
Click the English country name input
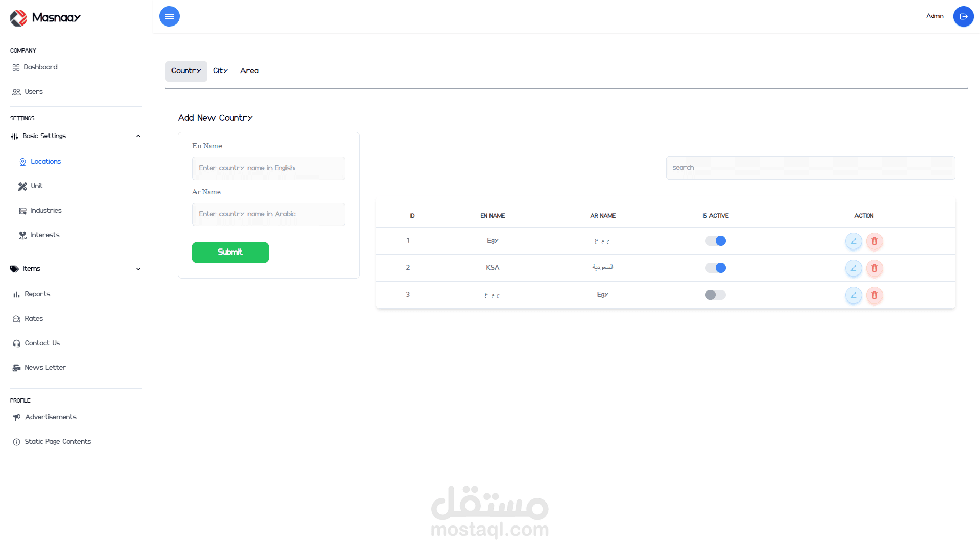point(268,168)
